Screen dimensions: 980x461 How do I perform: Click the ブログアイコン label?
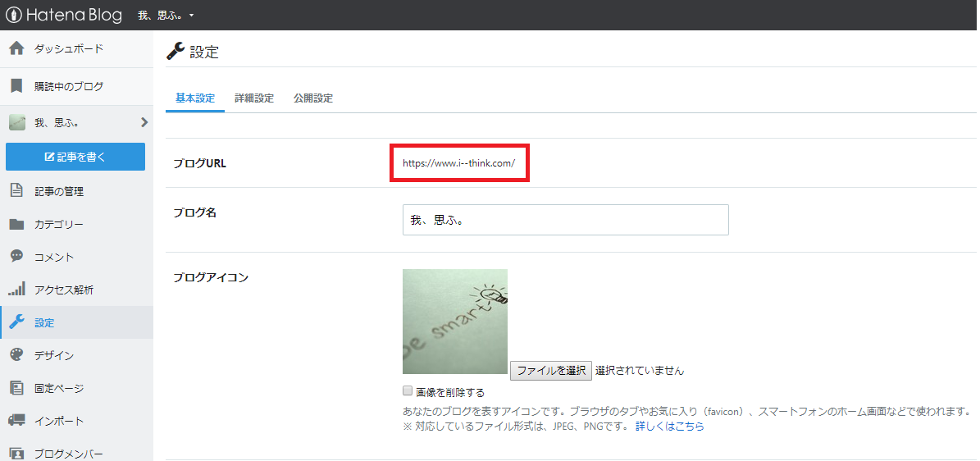pos(211,277)
